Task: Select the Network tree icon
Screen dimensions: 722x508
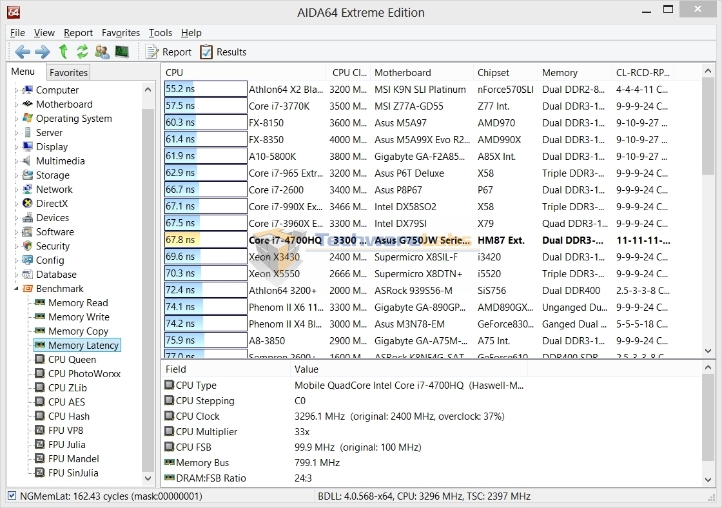Action: click(28, 189)
